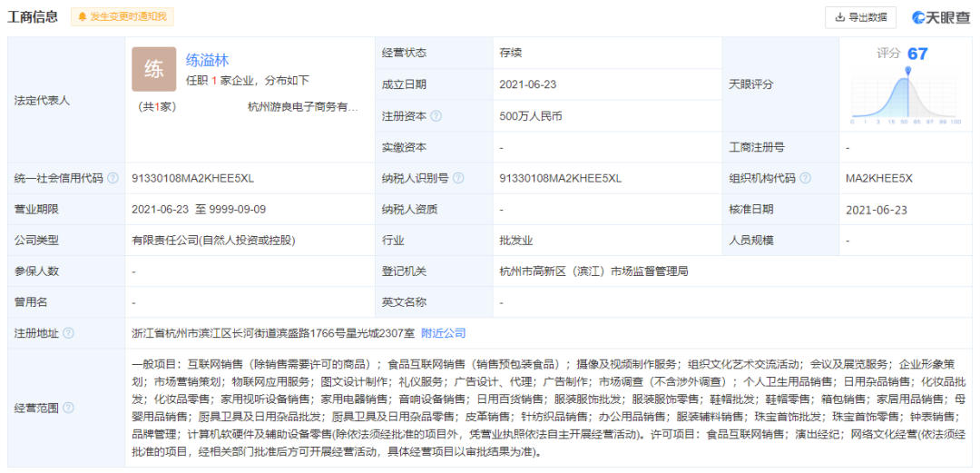Click the 核准日期 value 2021-06-23
This screenshot has height=473, width=980.
(877, 210)
